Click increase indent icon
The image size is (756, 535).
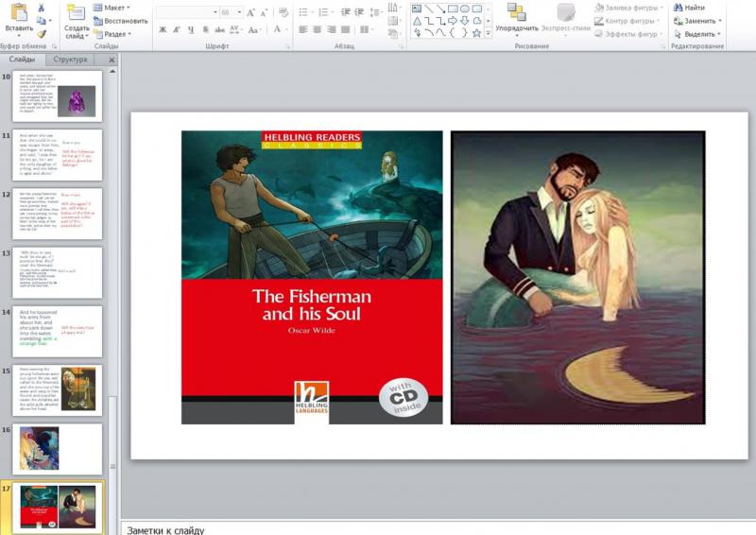click(359, 12)
